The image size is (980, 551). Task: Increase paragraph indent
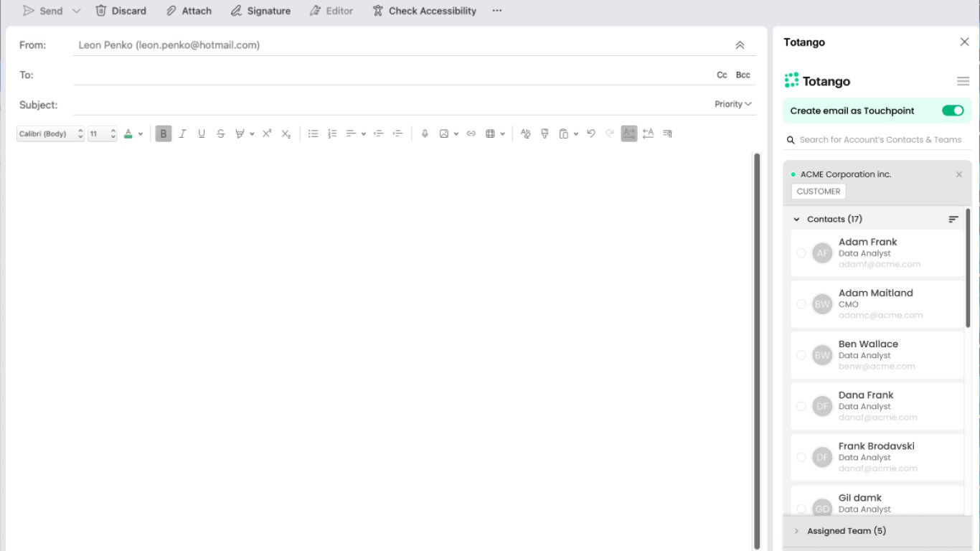pyautogui.click(x=397, y=133)
